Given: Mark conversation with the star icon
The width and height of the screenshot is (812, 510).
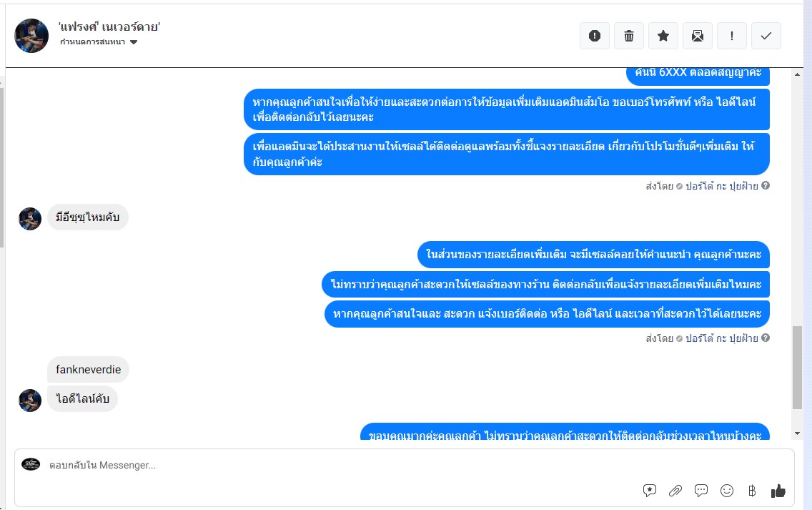Looking at the screenshot, I should (663, 36).
